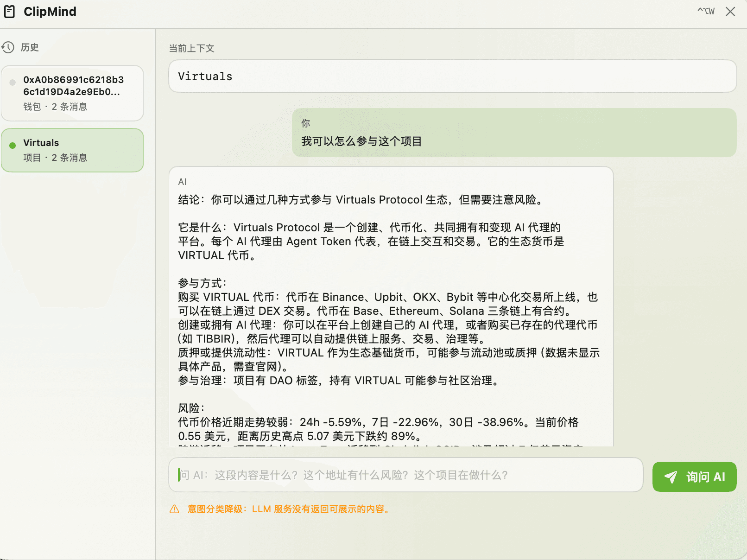Click the ClipMind title text
This screenshot has width=747, height=560.
pyautogui.click(x=50, y=12)
